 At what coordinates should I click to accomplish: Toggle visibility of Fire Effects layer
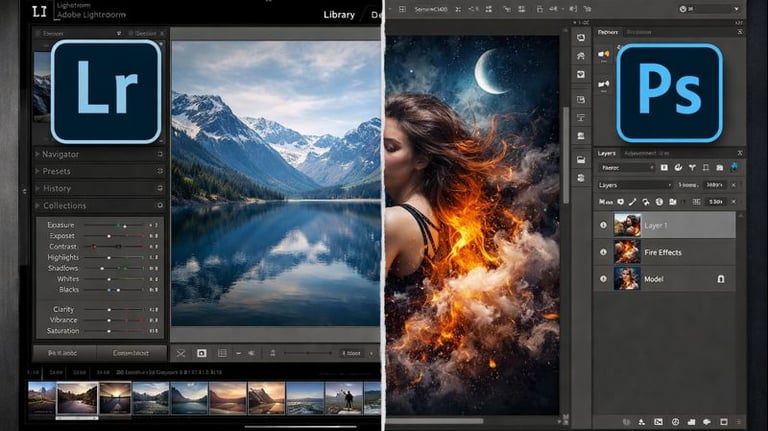click(603, 252)
